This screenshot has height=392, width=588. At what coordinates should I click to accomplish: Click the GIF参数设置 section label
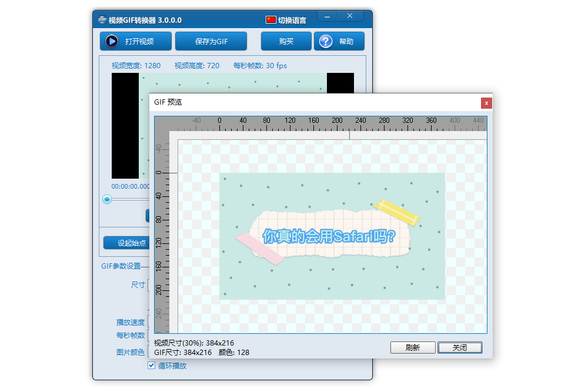(x=121, y=266)
